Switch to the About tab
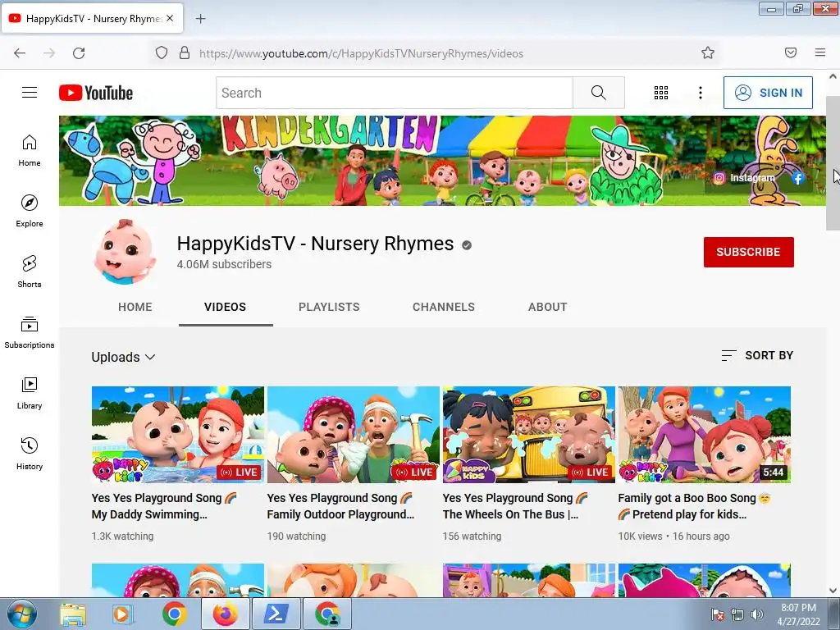The height and width of the screenshot is (630, 840). pos(547,307)
